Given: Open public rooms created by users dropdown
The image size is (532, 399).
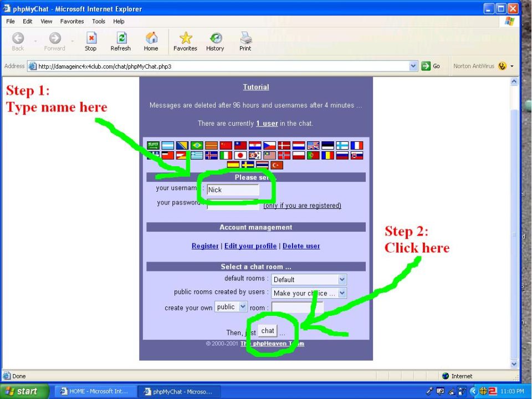Looking at the screenshot, I should click(x=309, y=293).
